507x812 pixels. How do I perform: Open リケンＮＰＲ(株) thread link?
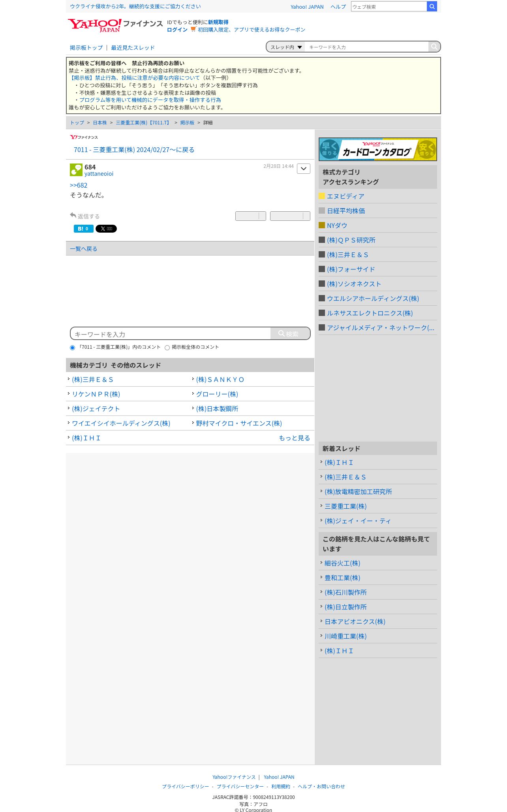tap(96, 394)
